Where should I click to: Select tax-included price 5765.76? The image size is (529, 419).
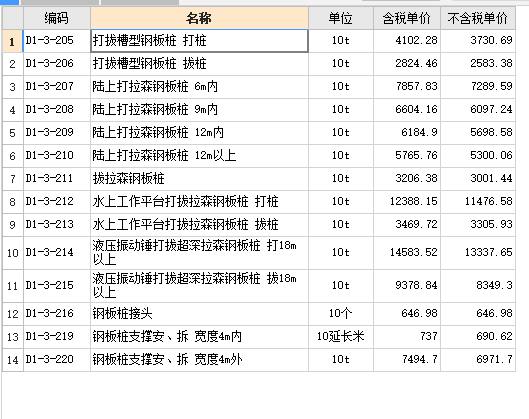click(407, 156)
